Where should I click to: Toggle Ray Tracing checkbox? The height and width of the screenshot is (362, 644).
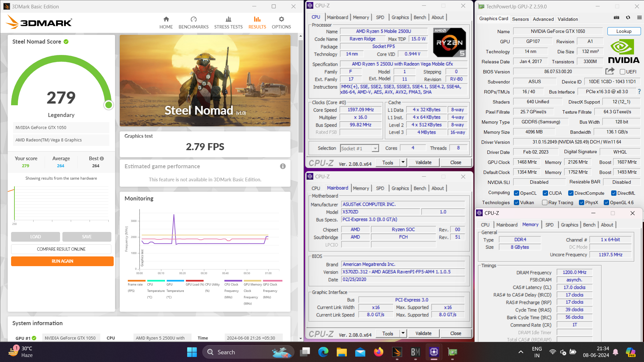tap(545, 202)
